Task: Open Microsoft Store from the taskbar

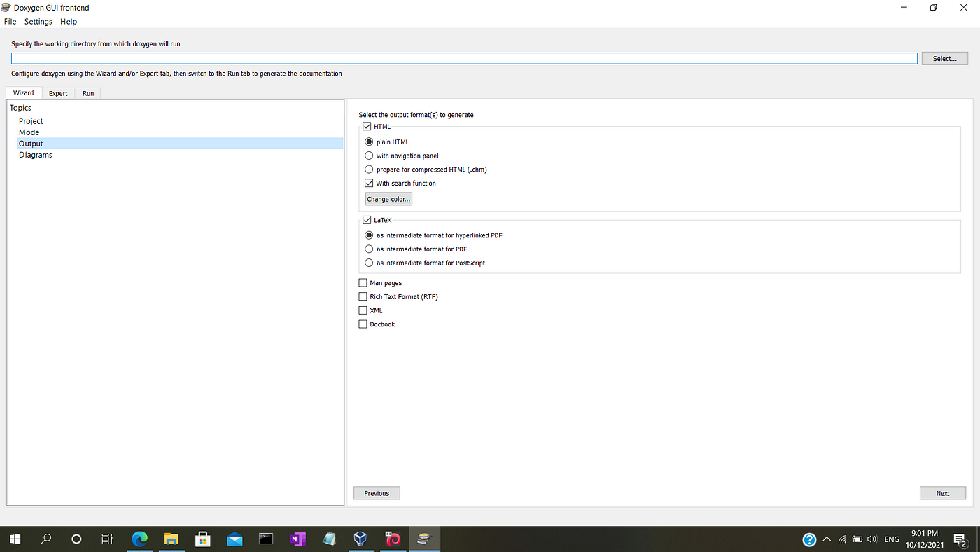Action: [x=203, y=539]
